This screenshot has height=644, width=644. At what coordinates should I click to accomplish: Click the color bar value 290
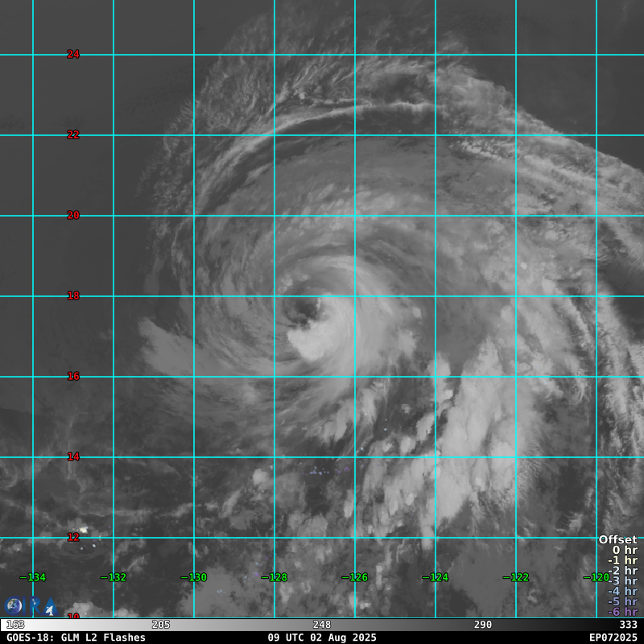tap(483, 625)
